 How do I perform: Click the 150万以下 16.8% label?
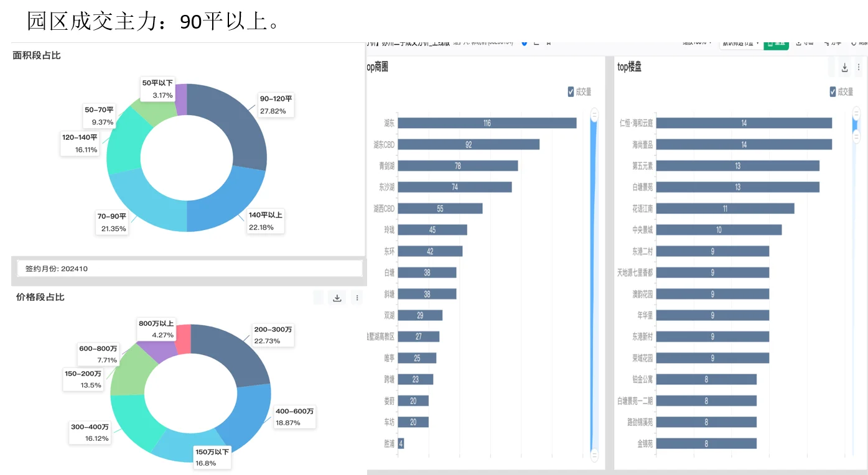(212, 457)
